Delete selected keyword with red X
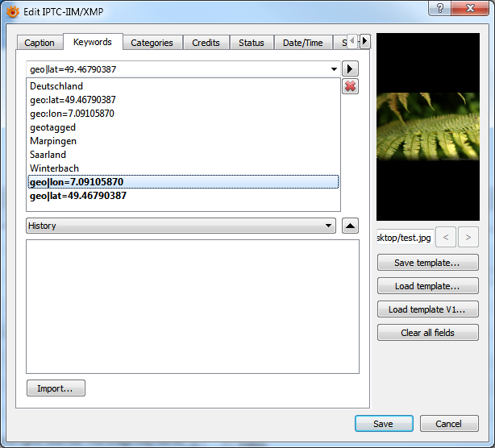 [350, 86]
